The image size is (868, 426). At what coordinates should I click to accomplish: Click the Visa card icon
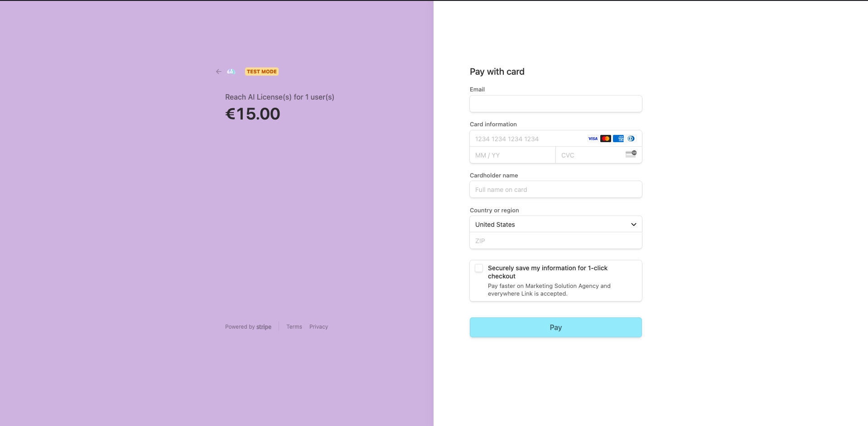pyautogui.click(x=593, y=139)
